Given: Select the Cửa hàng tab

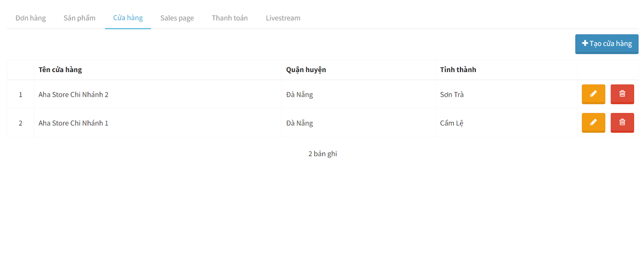Looking at the screenshot, I should click(x=128, y=18).
